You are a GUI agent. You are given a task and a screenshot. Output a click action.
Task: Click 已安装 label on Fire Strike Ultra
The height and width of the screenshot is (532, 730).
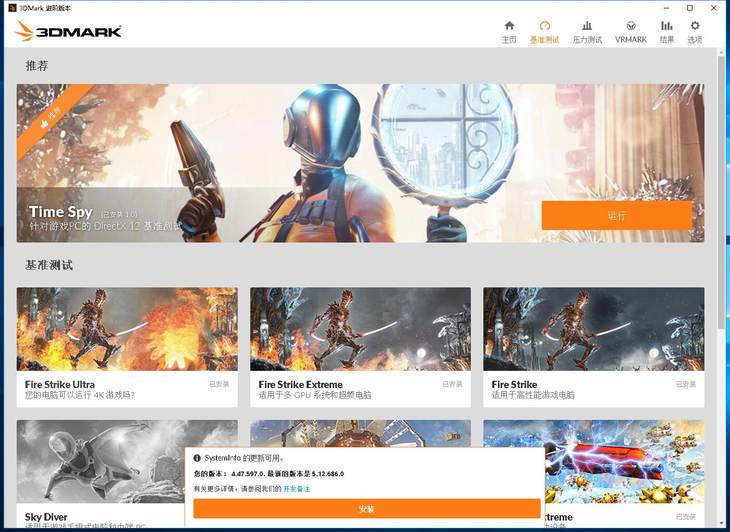click(219, 384)
